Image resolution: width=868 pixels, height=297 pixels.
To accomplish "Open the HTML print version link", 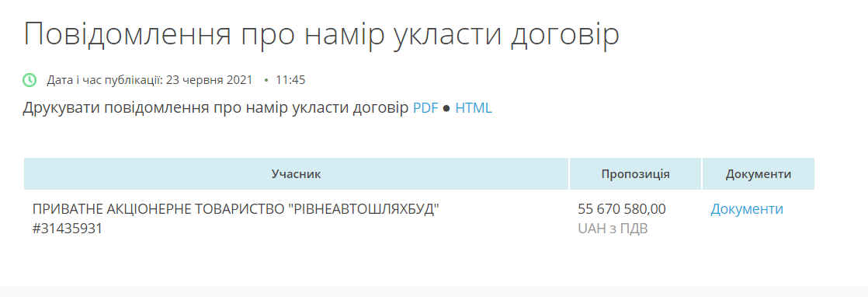I will (474, 108).
